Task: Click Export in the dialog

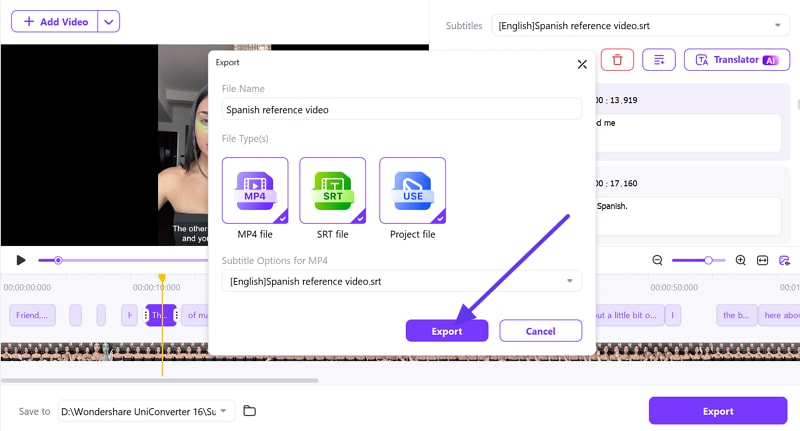Action: pyautogui.click(x=447, y=331)
